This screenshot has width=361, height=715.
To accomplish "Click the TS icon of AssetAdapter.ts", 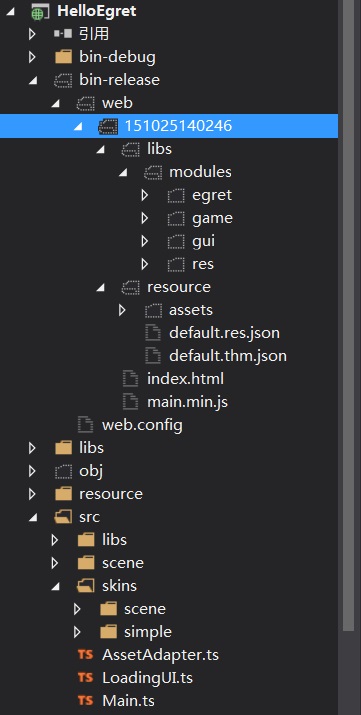I will (86, 655).
